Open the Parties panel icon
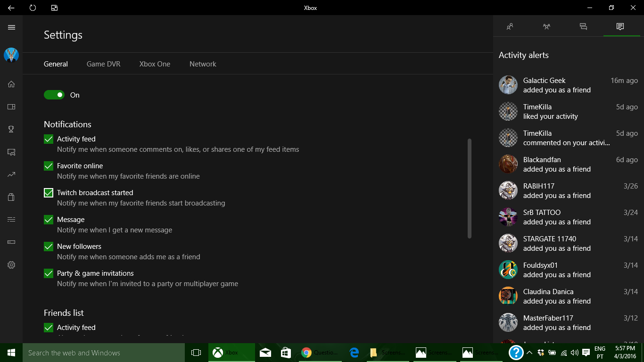 pyautogui.click(x=546, y=27)
